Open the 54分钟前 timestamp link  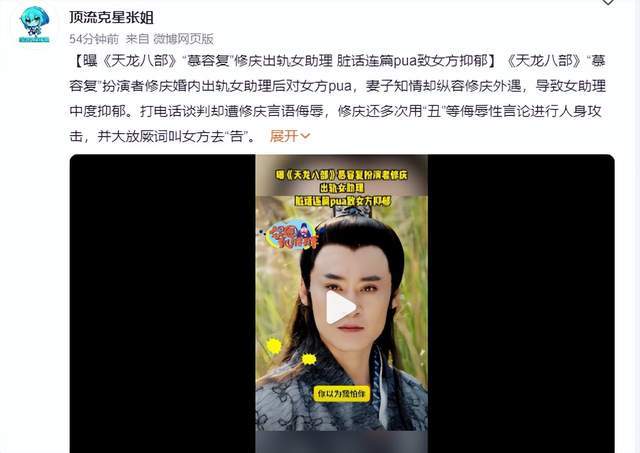pos(94,39)
